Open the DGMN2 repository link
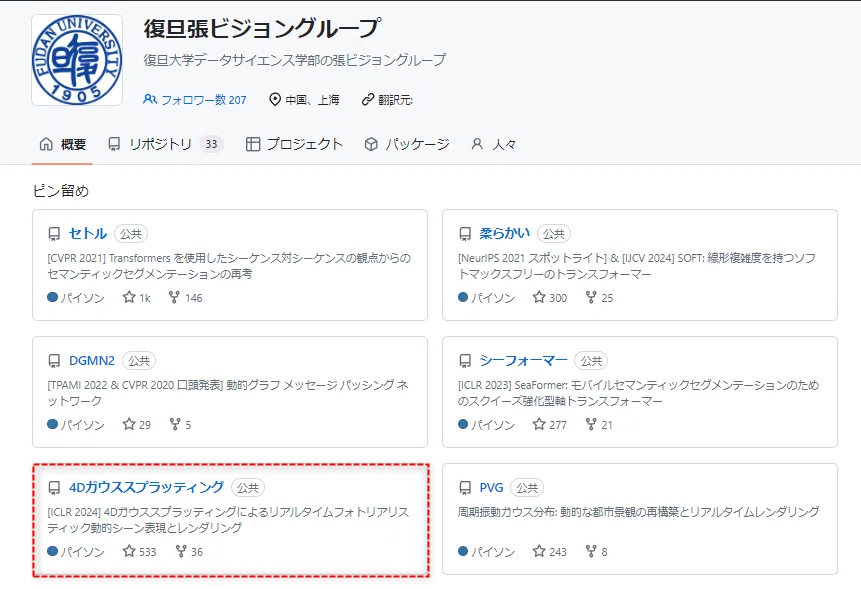861x589 pixels. (x=92, y=361)
